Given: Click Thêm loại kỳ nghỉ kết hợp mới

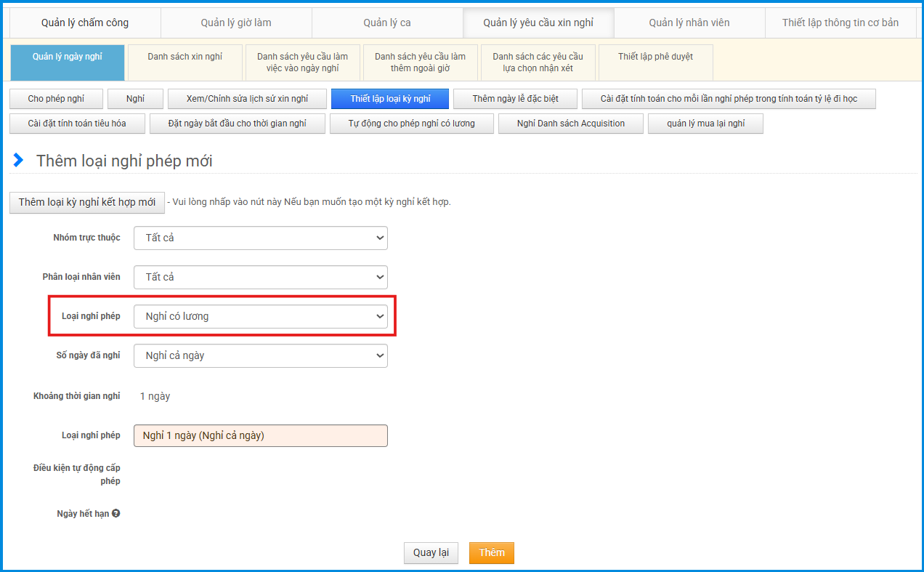Looking at the screenshot, I should pyautogui.click(x=87, y=202).
